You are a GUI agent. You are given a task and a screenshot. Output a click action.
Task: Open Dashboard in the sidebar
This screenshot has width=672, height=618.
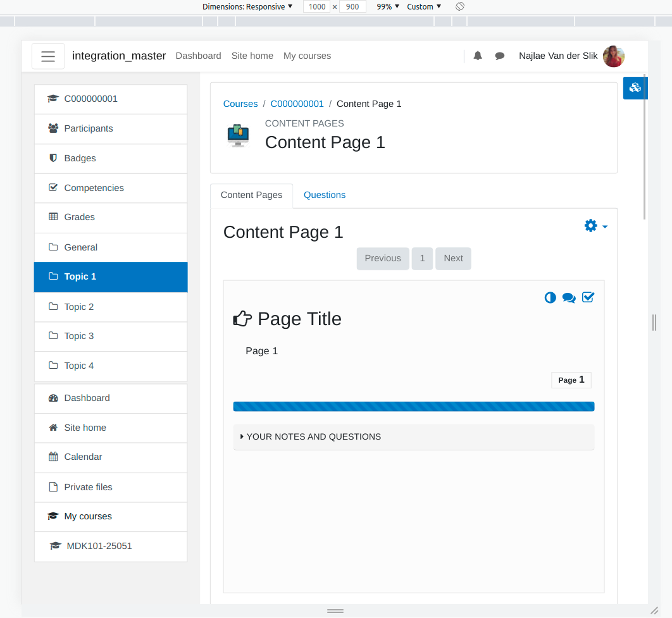[111, 399]
